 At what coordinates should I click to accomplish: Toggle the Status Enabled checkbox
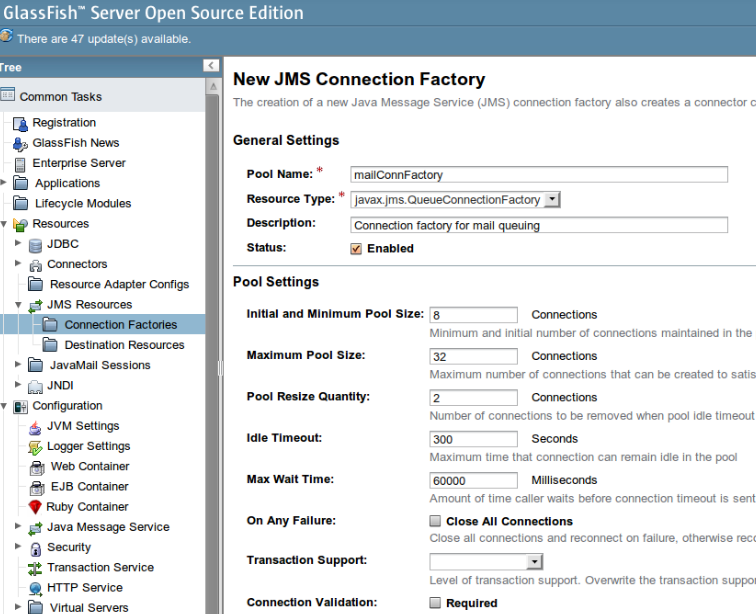pos(356,249)
